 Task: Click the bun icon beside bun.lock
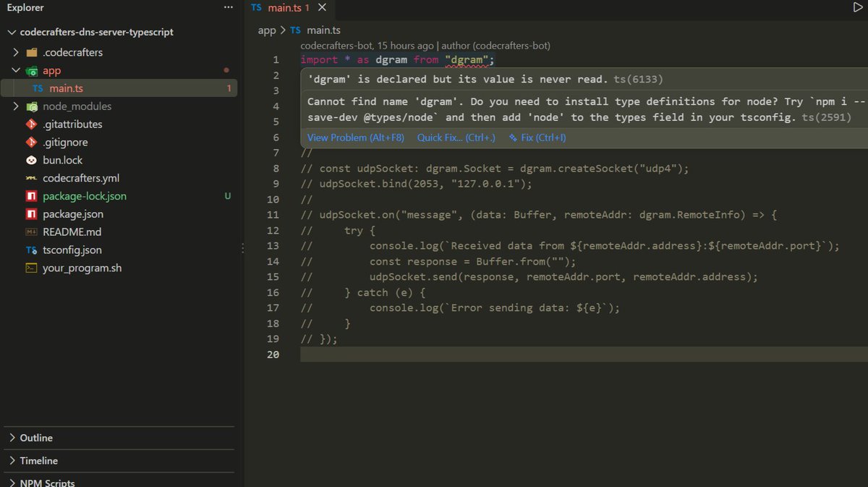coord(31,160)
